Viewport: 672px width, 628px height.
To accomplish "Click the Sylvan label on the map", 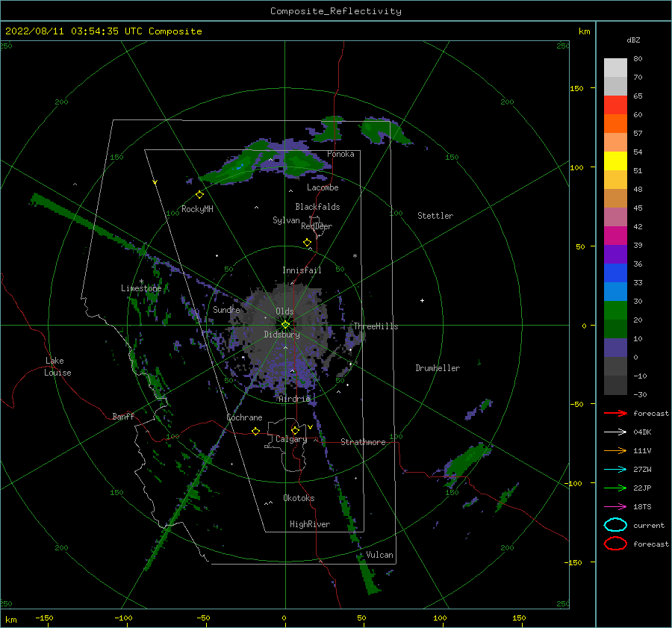I will click(x=286, y=220).
